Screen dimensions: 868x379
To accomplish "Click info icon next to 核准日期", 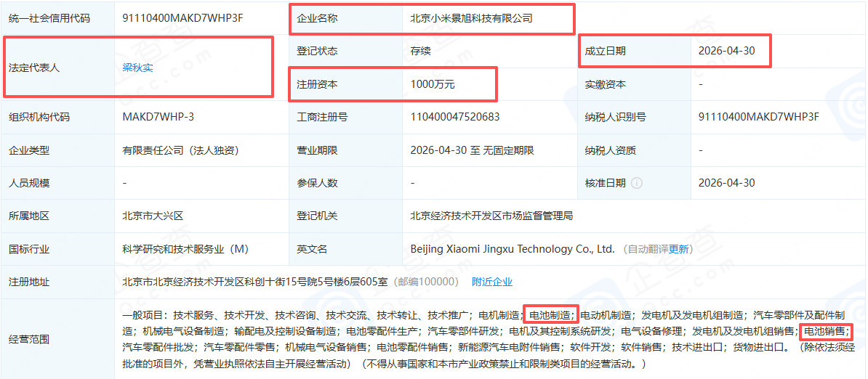I will (637, 183).
